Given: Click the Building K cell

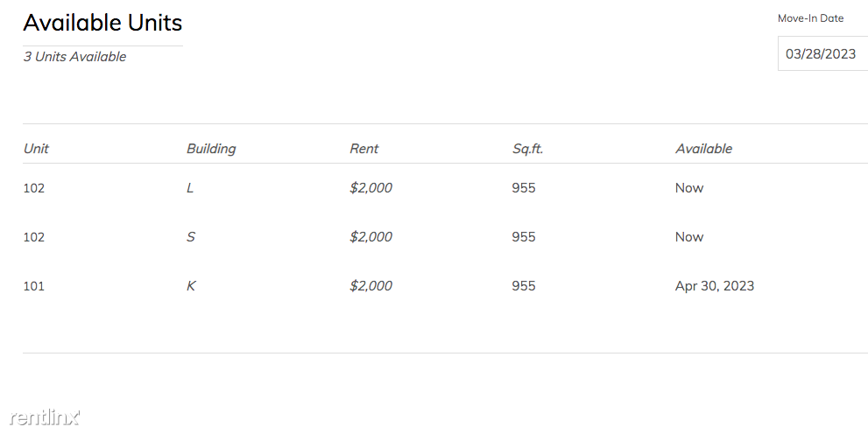Looking at the screenshot, I should [191, 286].
